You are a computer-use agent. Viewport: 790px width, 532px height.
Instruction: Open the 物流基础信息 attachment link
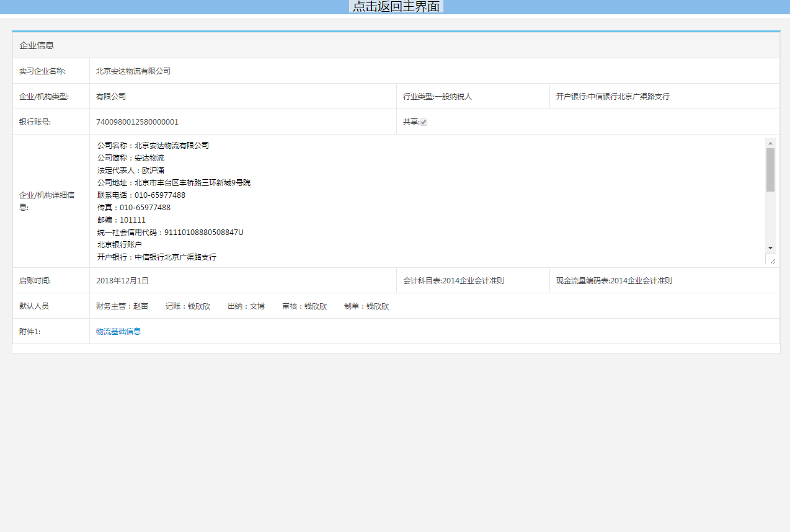coord(118,332)
